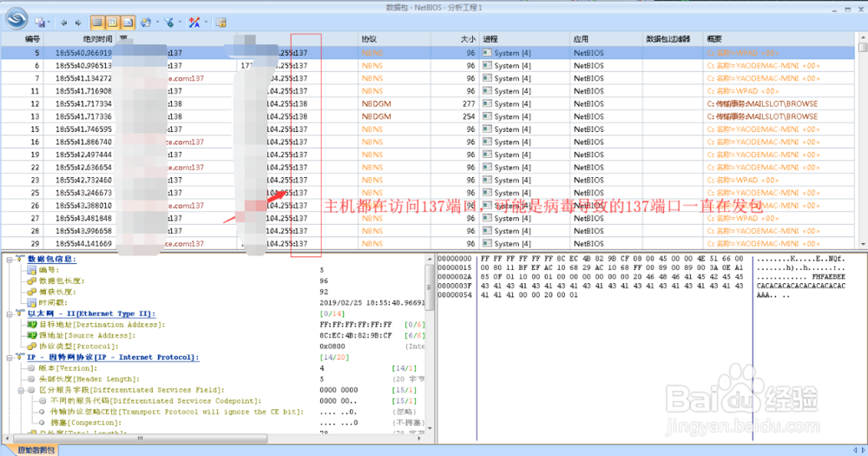Click the save packets floppy icon
This screenshot has width=868, height=456.
tap(40, 23)
